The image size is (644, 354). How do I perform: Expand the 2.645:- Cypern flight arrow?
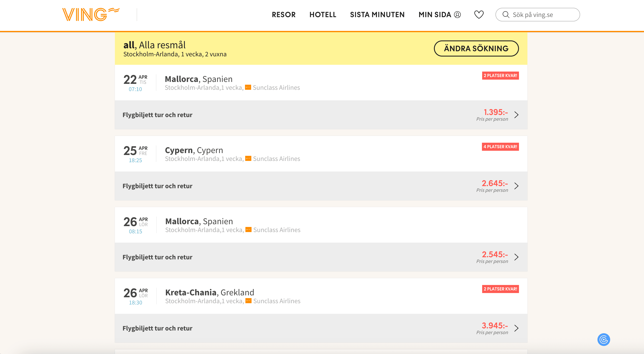click(516, 186)
